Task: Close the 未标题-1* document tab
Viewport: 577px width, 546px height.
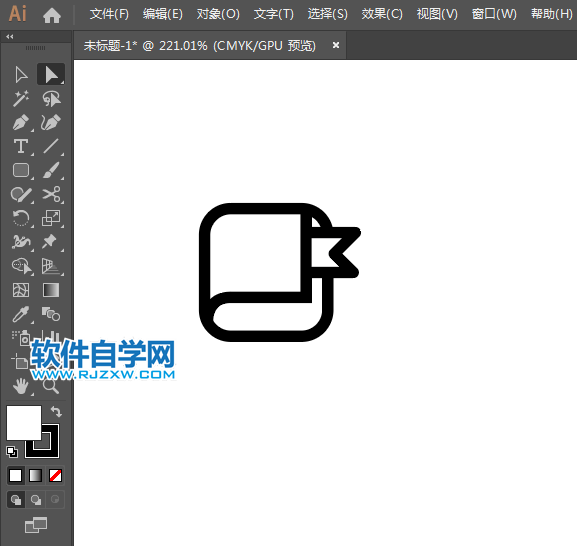Action: [x=336, y=45]
